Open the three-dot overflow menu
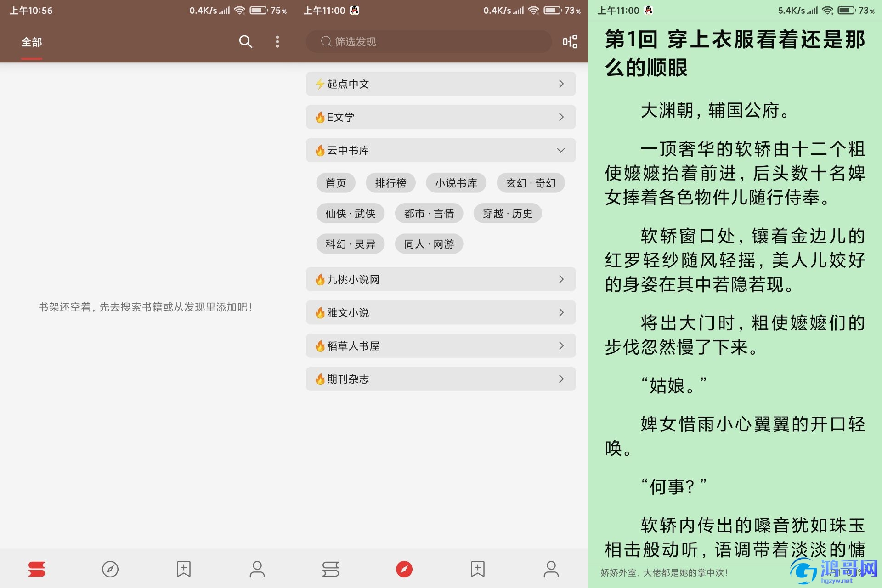The height and width of the screenshot is (588, 882). (x=277, y=42)
